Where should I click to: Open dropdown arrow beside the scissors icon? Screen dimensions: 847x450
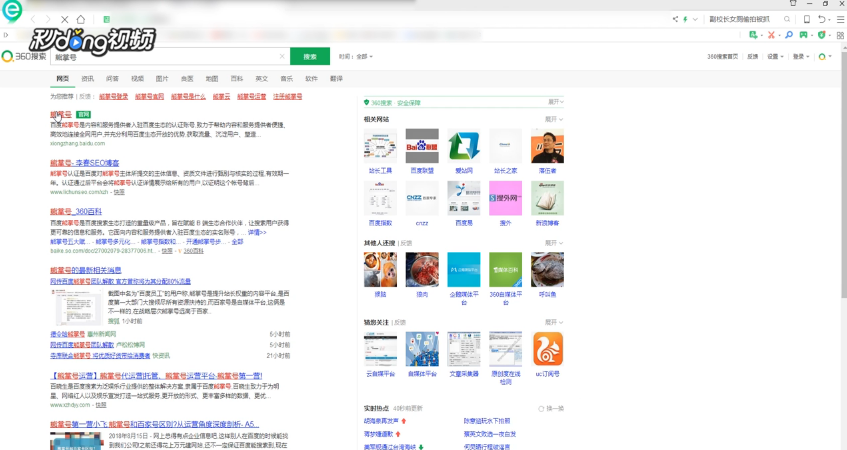coord(779,36)
